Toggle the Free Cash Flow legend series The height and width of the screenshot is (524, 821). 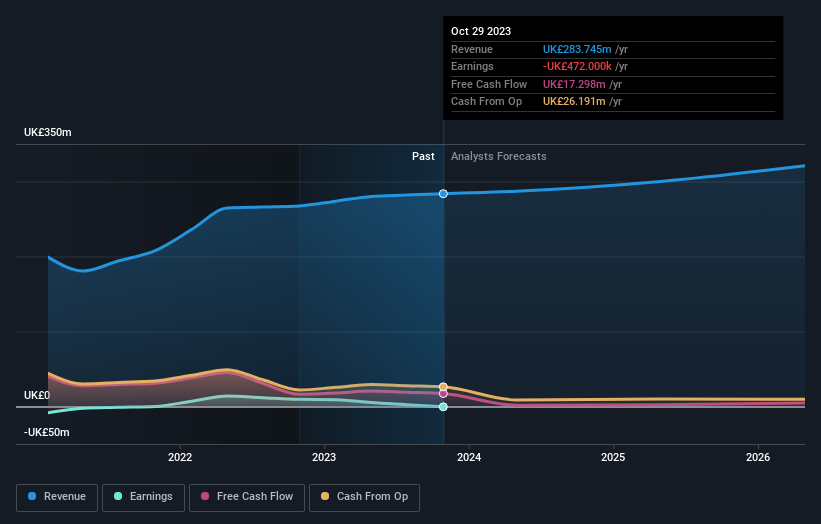[x=247, y=497]
